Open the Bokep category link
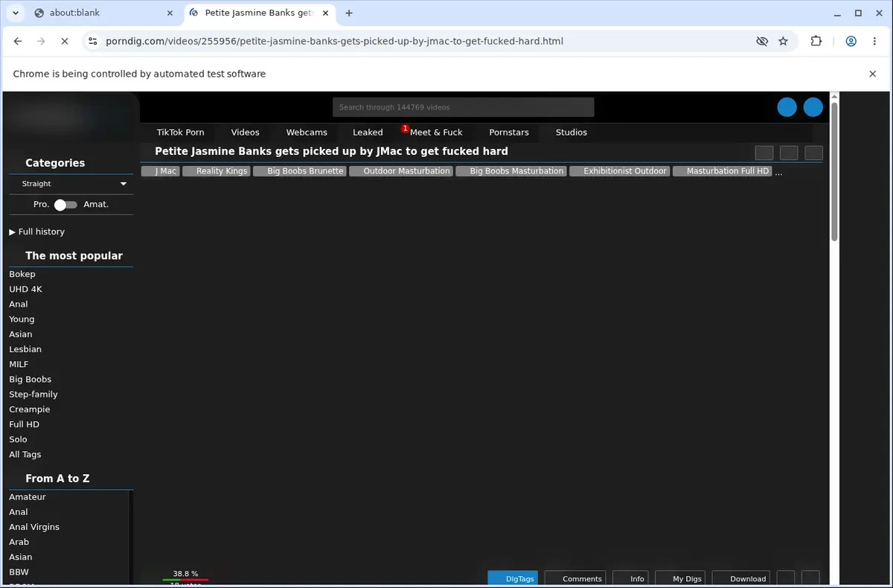The image size is (893, 588). tap(22, 274)
